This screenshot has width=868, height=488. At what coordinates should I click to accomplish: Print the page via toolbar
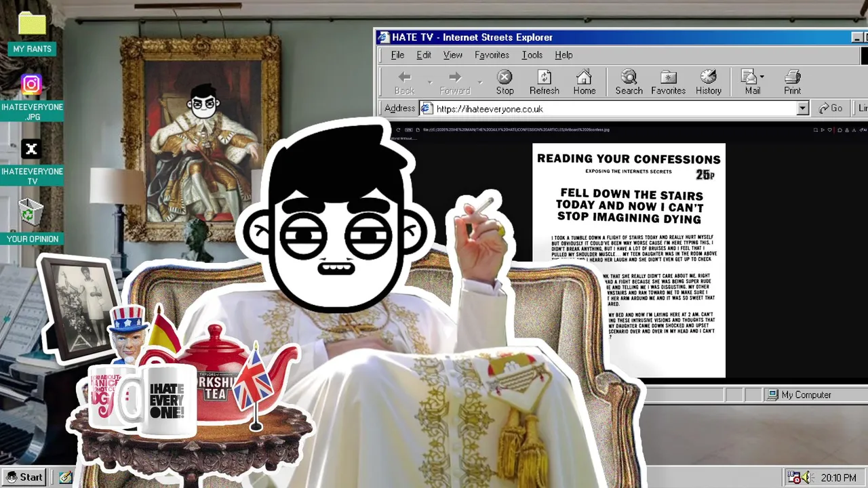tap(792, 83)
